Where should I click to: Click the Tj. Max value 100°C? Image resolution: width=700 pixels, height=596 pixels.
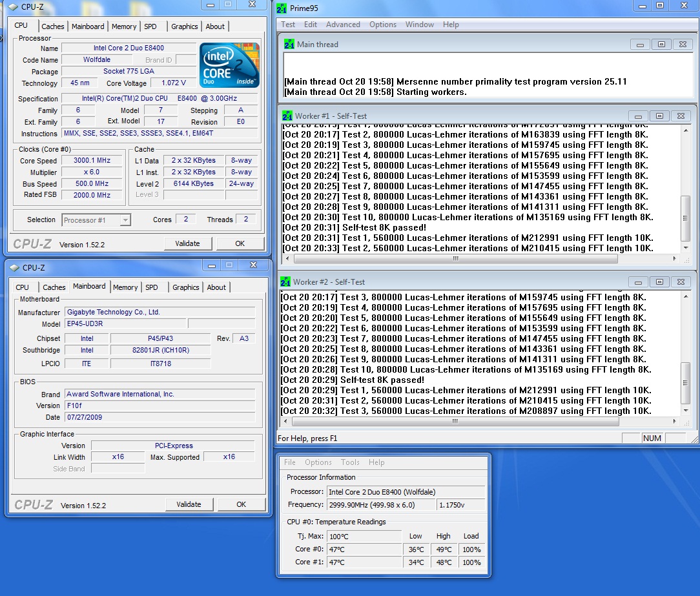364,536
